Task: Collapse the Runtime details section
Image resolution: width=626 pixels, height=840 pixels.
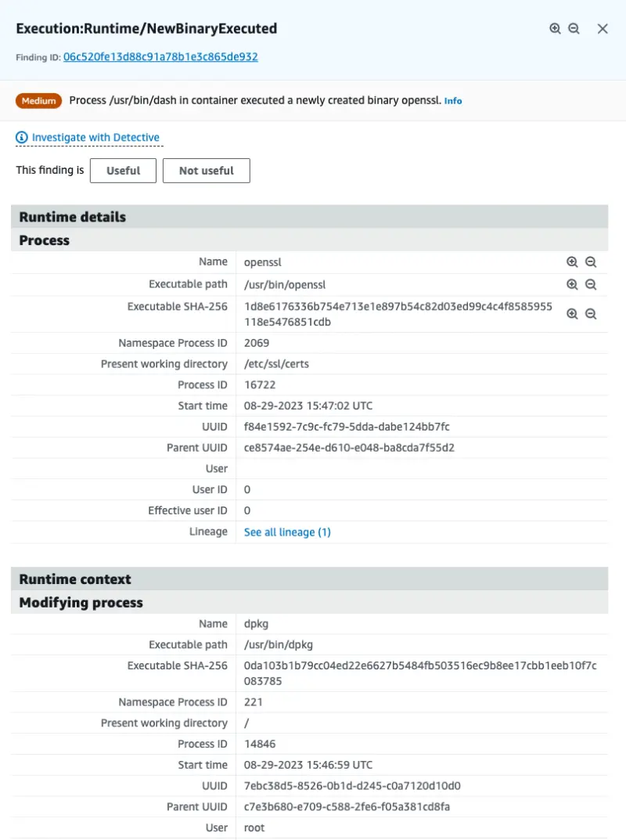Action: point(71,217)
